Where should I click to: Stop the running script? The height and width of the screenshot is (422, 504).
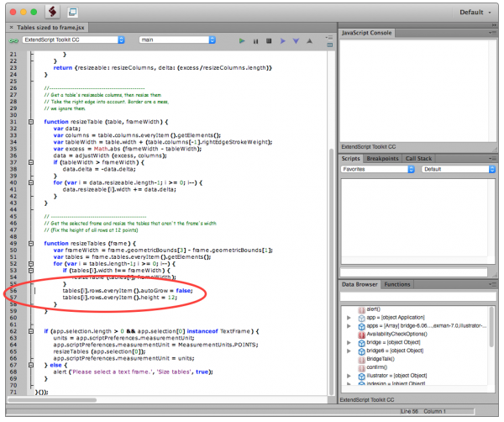(x=270, y=40)
